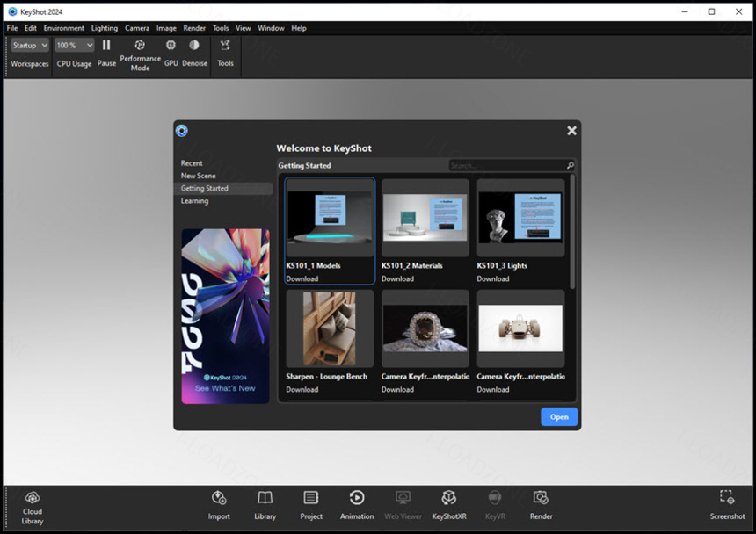The width and height of the screenshot is (756, 534).
Task: Open the Image menu
Action: tap(166, 28)
